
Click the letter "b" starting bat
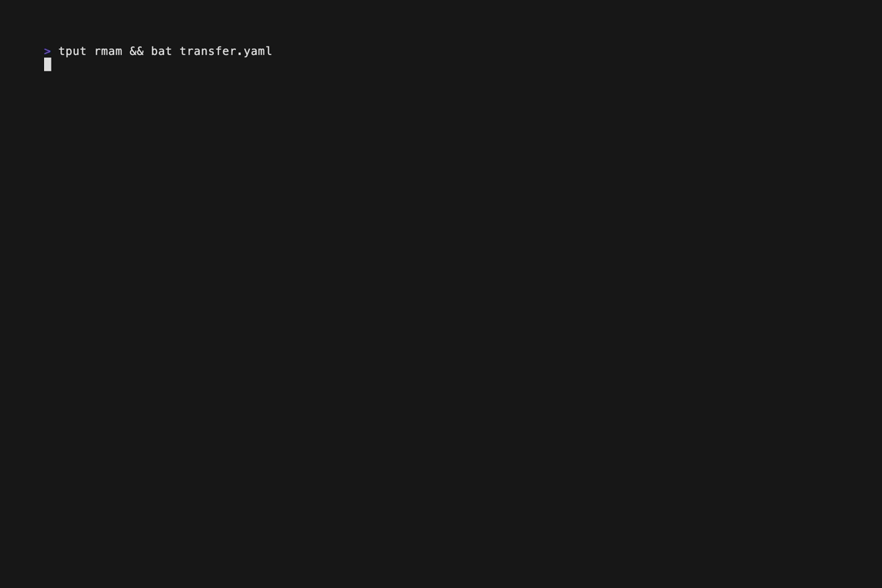(x=154, y=51)
